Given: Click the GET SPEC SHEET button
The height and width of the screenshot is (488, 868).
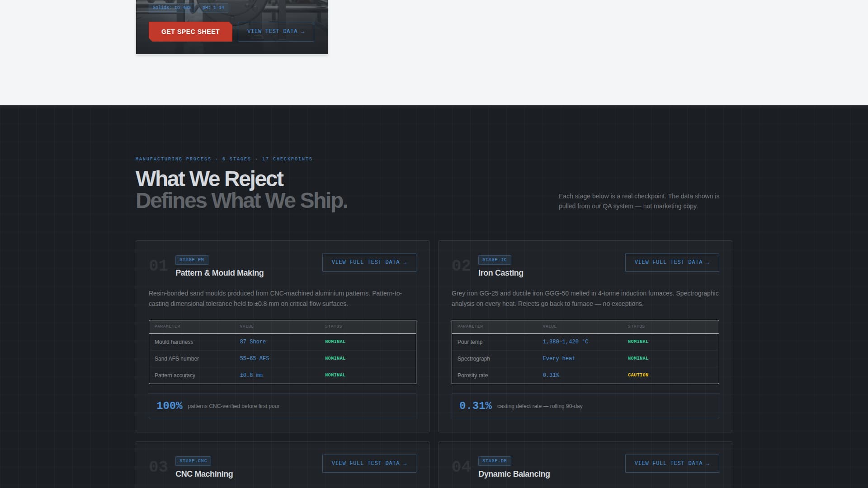Looking at the screenshot, I should tap(190, 31).
